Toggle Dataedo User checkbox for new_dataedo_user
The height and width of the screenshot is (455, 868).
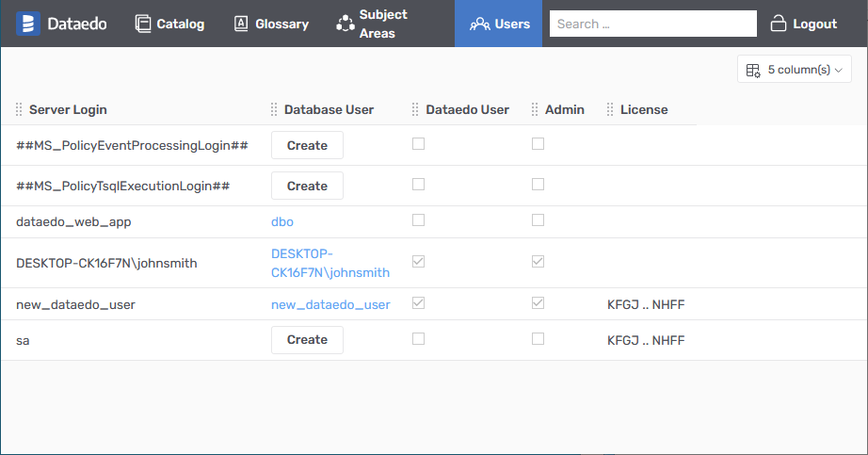click(419, 303)
